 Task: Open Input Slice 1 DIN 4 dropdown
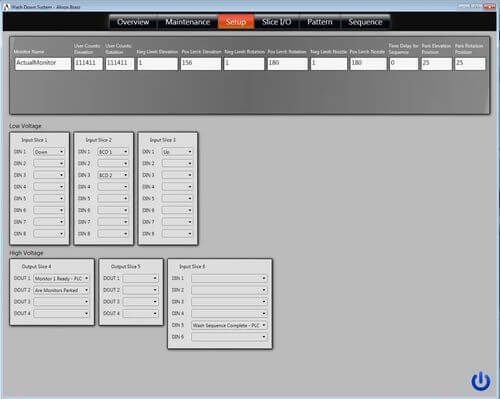tap(49, 187)
